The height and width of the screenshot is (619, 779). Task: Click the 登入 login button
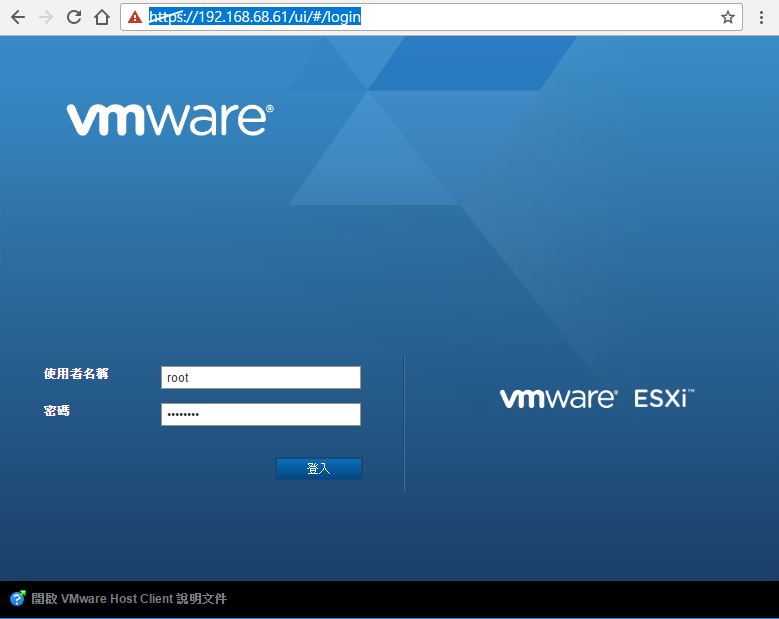tap(318, 468)
